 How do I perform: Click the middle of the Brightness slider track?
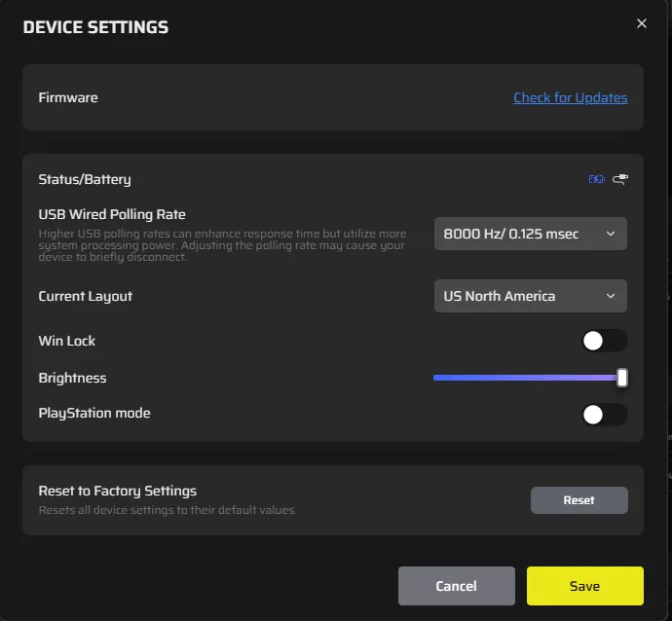(x=530, y=378)
